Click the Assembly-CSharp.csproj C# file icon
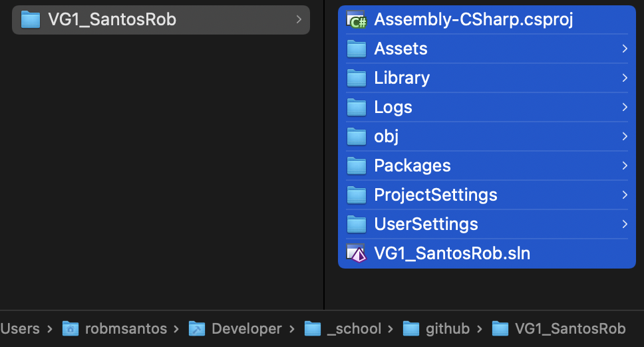Image resolution: width=644 pixels, height=347 pixels. tap(357, 20)
